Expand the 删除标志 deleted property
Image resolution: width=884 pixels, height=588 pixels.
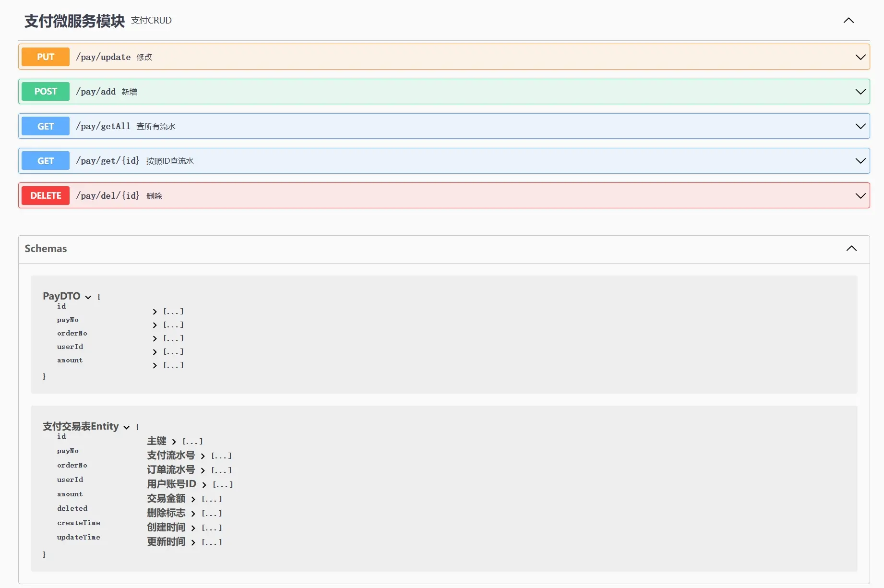tap(193, 514)
